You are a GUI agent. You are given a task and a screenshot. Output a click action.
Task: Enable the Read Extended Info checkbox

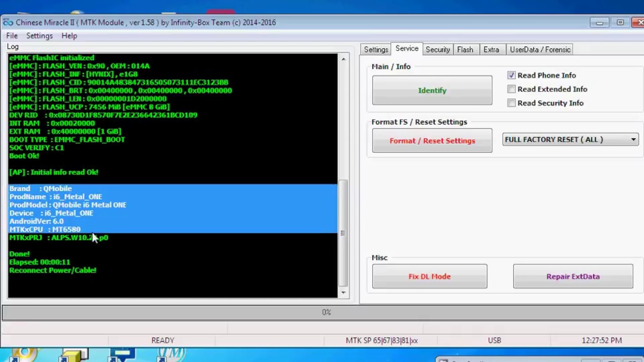[x=512, y=89]
